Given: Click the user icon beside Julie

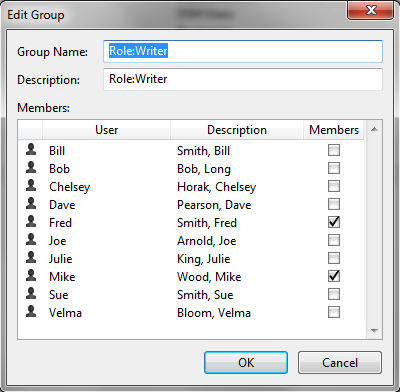Looking at the screenshot, I should pos(31,257).
